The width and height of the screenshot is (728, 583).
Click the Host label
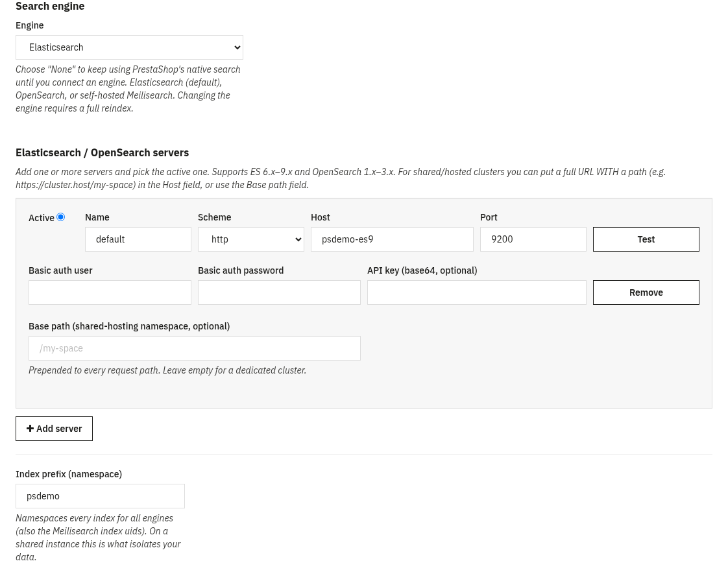click(321, 217)
